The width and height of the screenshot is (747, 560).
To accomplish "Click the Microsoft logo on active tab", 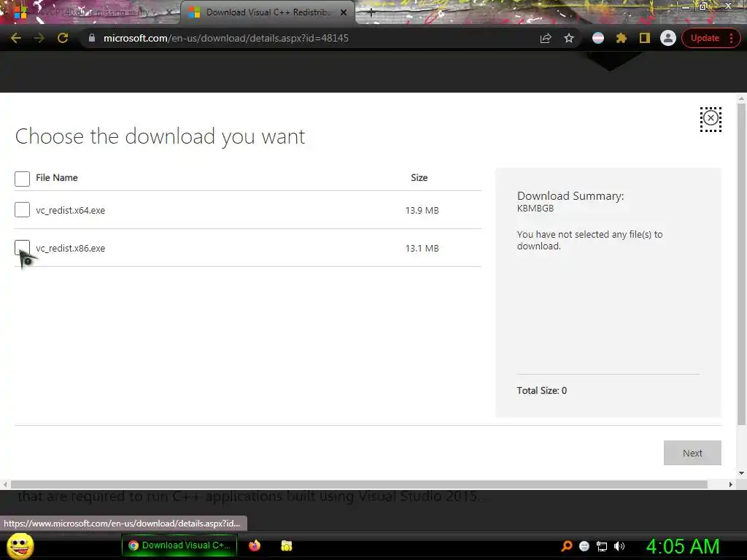I will point(194,12).
